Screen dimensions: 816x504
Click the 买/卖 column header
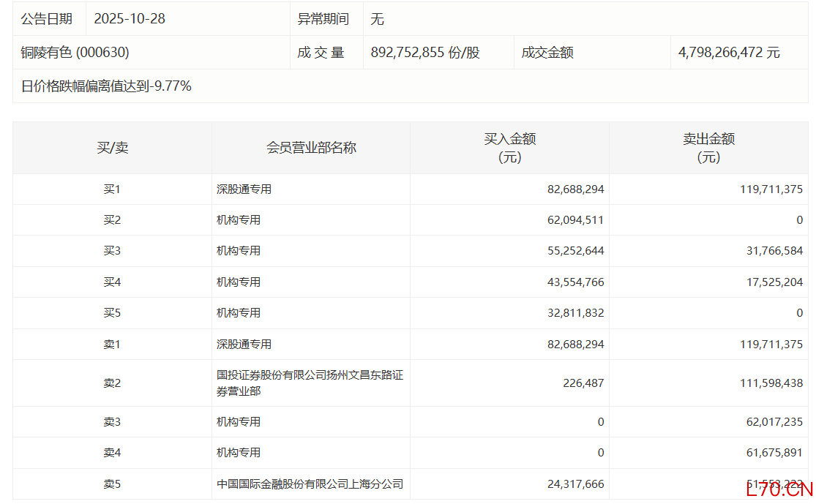pos(112,148)
